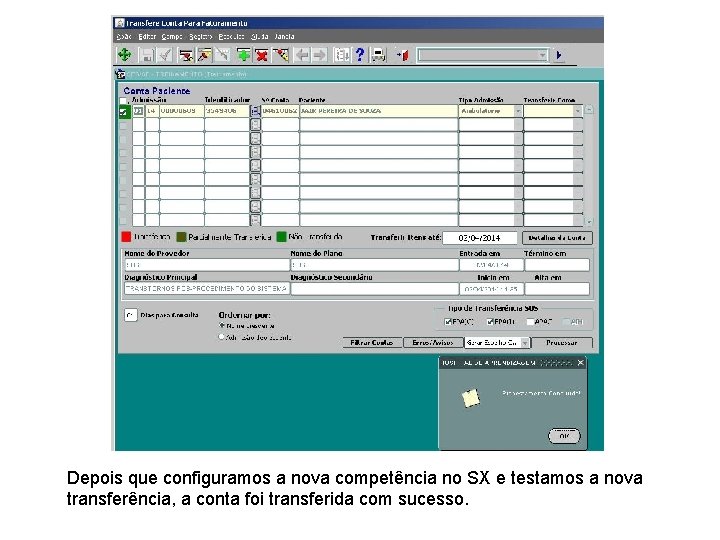Open the toolbar combo box dropdown arrow
The width and height of the screenshot is (720, 540).
543,56
